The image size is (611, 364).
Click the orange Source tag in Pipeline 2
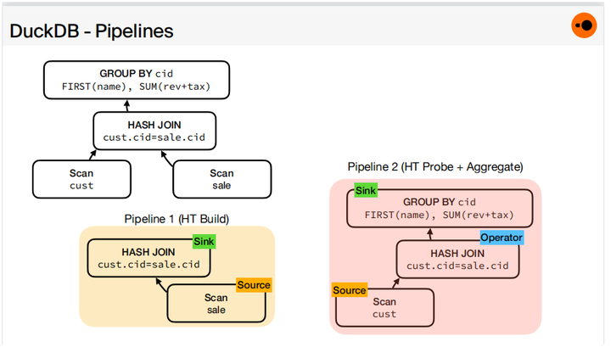click(x=349, y=290)
